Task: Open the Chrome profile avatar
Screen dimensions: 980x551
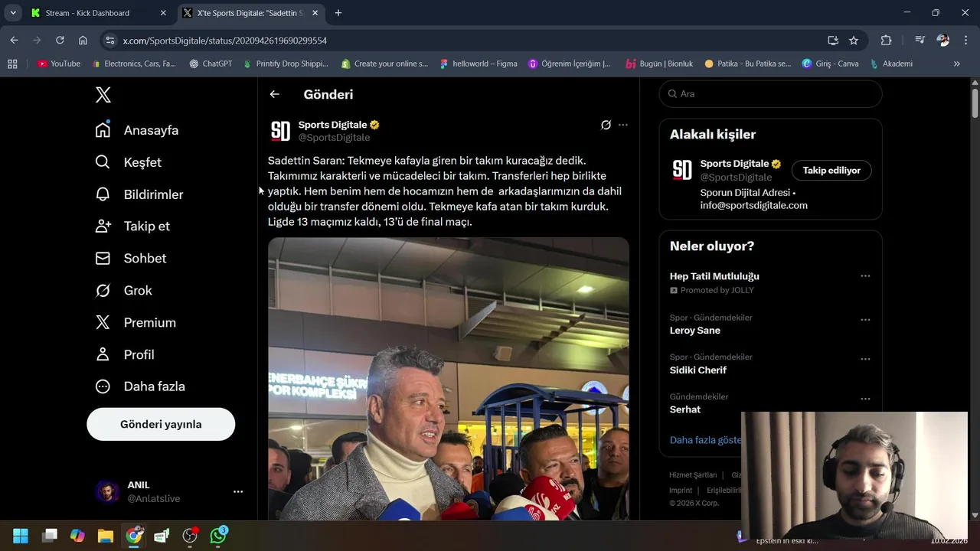Action: pos(943,41)
